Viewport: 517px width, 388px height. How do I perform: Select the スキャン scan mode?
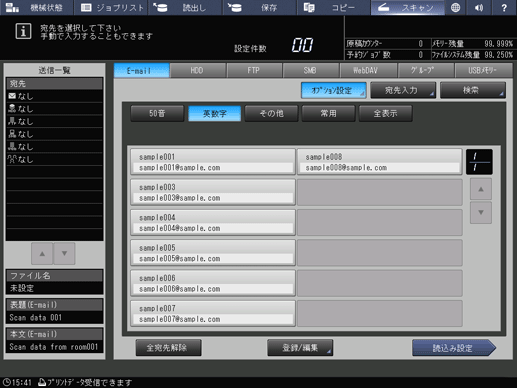(x=408, y=7)
